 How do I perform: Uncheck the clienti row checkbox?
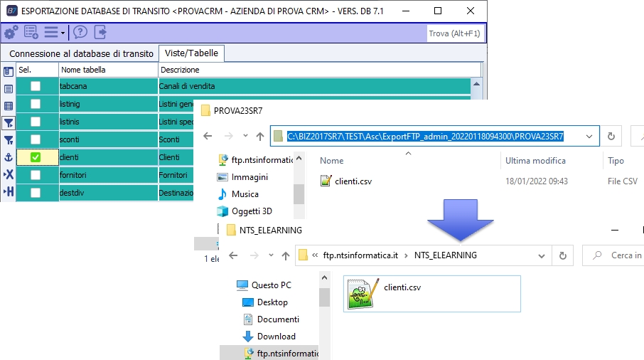pyautogui.click(x=36, y=157)
